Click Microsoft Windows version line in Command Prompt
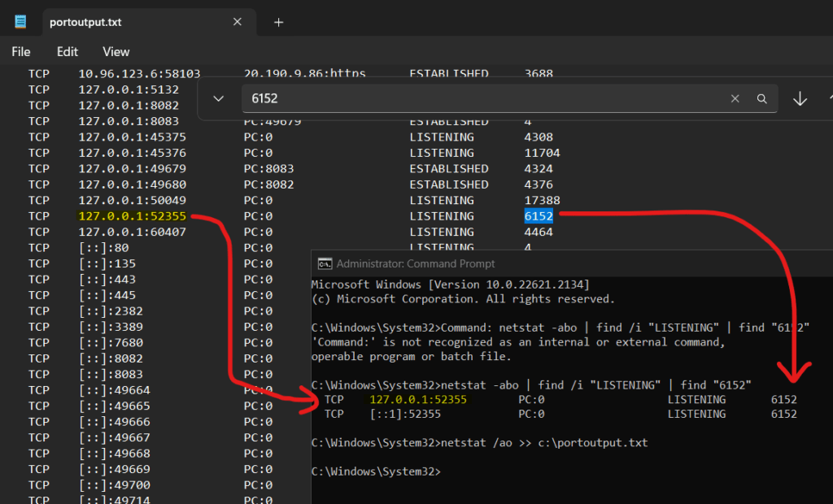 tap(451, 285)
